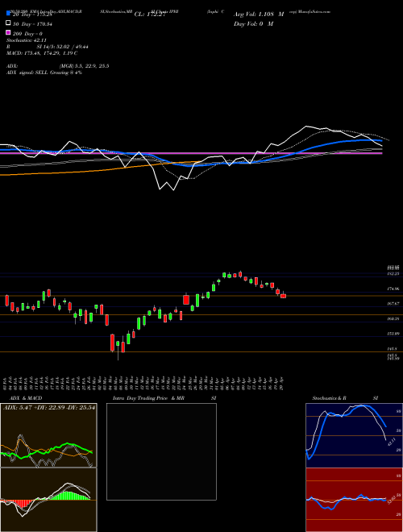Click the 'CL: 172.27' closing price label
This screenshot has width=403, height=532.
click(150, 15)
